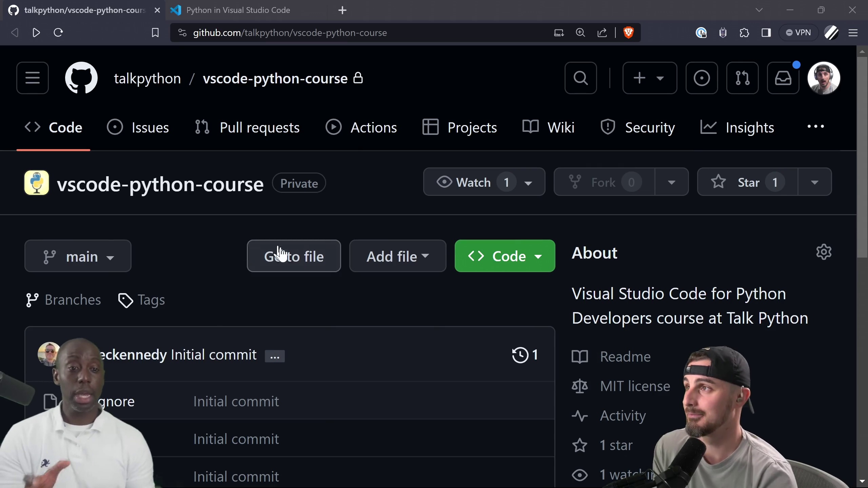Click the browser forward arrow
Screen dimensions: 868x488
click(x=36, y=33)
